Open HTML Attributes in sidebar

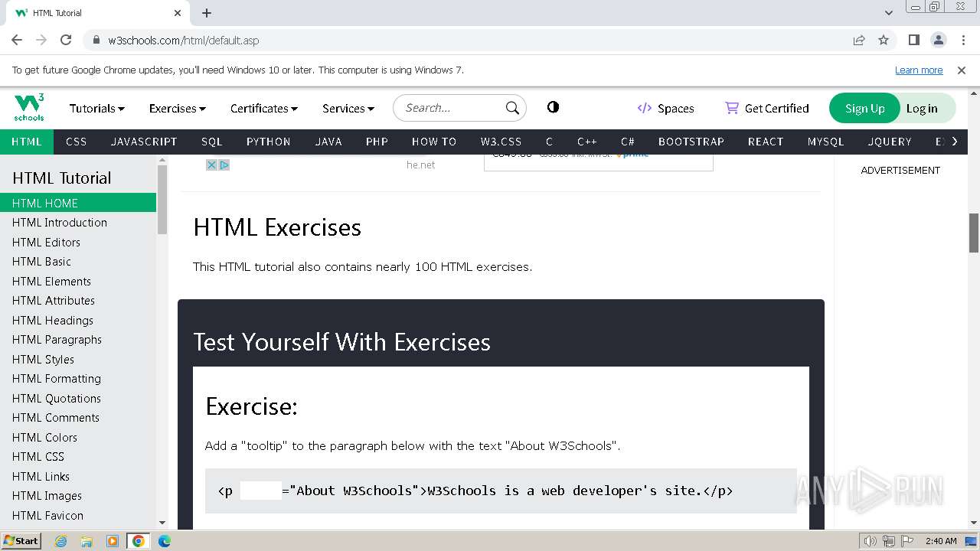point(78,300)
